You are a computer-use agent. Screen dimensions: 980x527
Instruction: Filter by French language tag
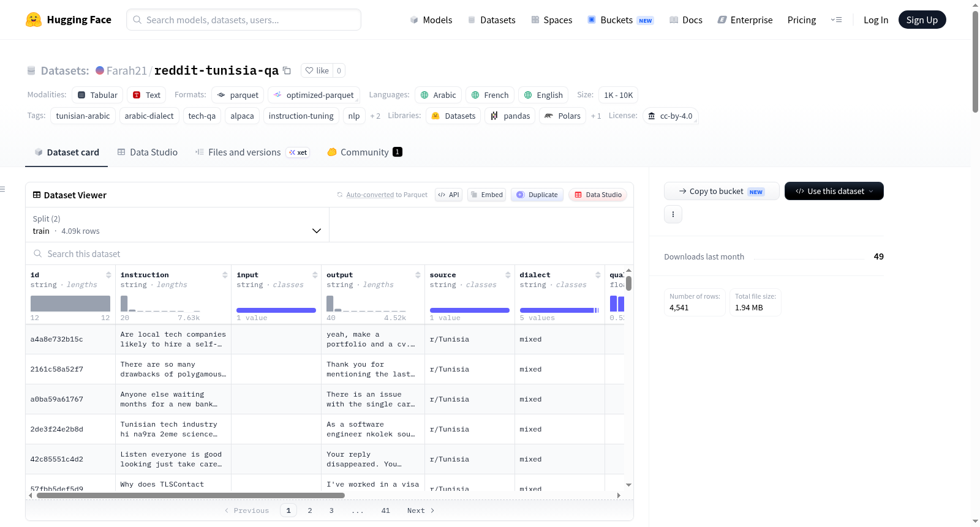point(490,95)
